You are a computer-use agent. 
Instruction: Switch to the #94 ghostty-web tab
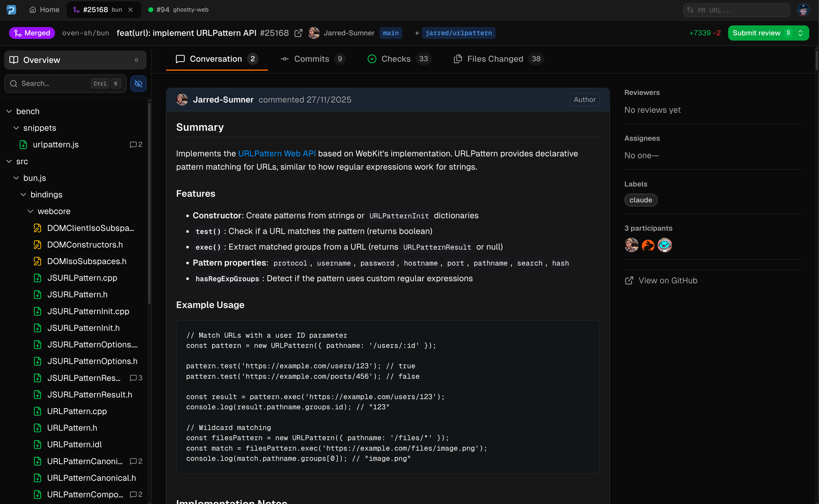178,10
